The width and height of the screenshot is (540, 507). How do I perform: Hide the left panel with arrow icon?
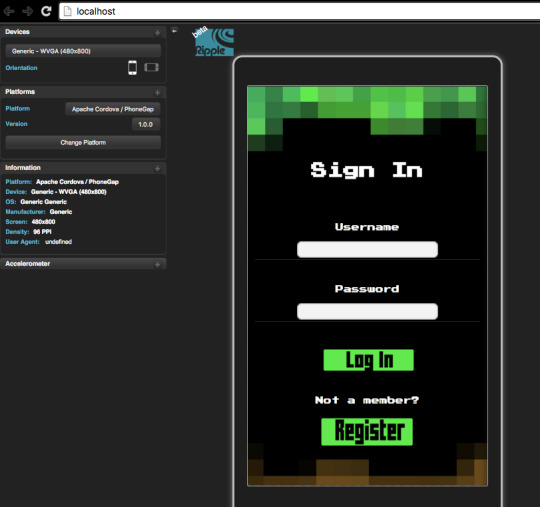coord(175,31)
